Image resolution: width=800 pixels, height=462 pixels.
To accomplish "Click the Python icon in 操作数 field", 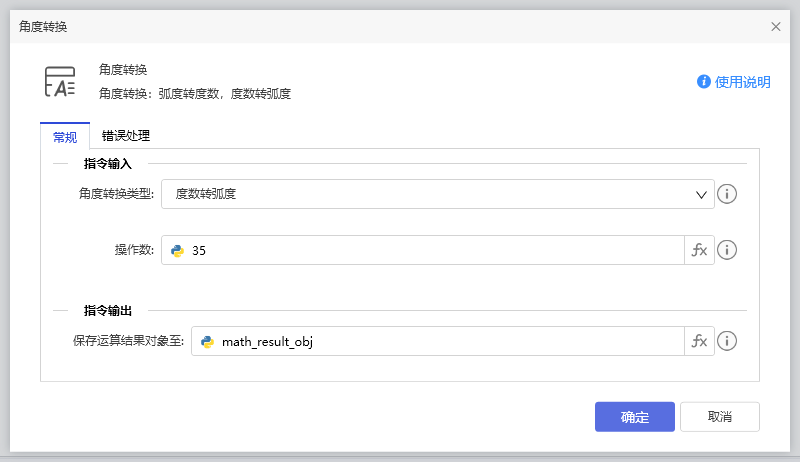I will [178, 250].
